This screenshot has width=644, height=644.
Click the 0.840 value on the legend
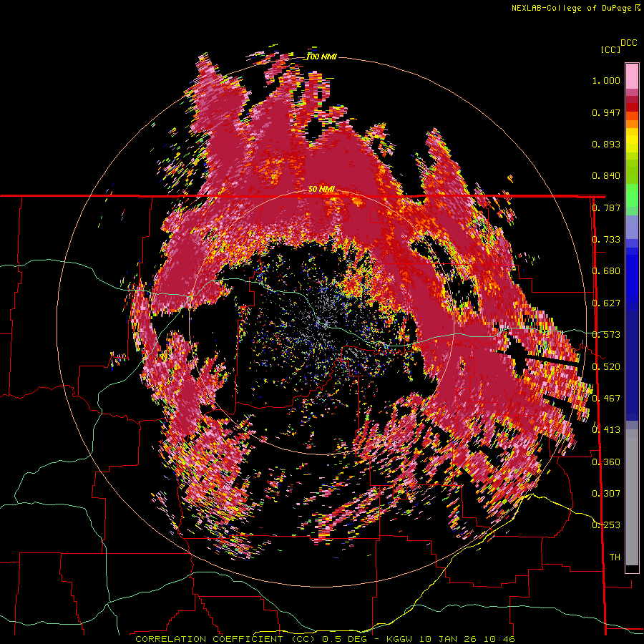click(x=606, y=176)
